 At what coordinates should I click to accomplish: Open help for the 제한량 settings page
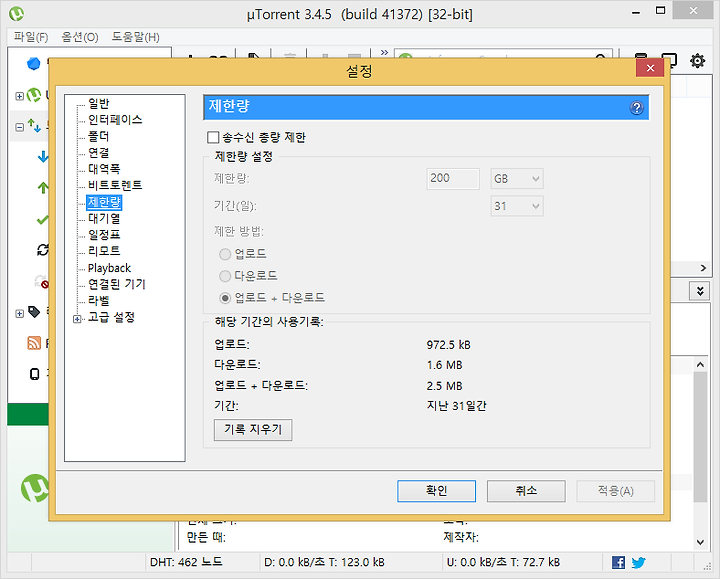[x=636, y=108]
